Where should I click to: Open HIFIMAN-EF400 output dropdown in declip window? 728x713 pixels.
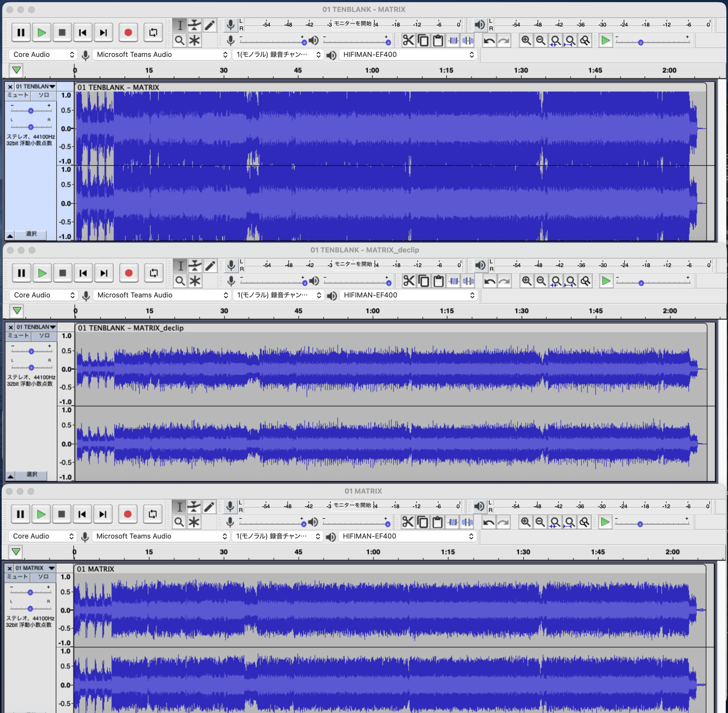point(408,295)
